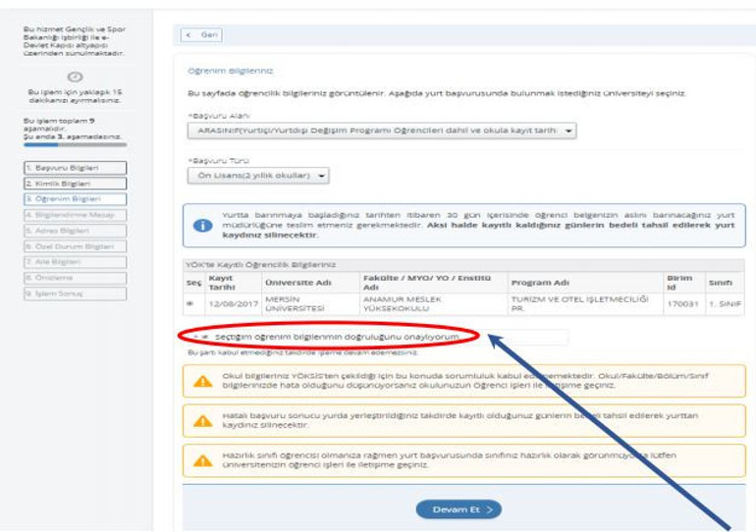Click the second yellow warning icon
Viewport: 756px width, 532px height.
click(x=202, y=420)
